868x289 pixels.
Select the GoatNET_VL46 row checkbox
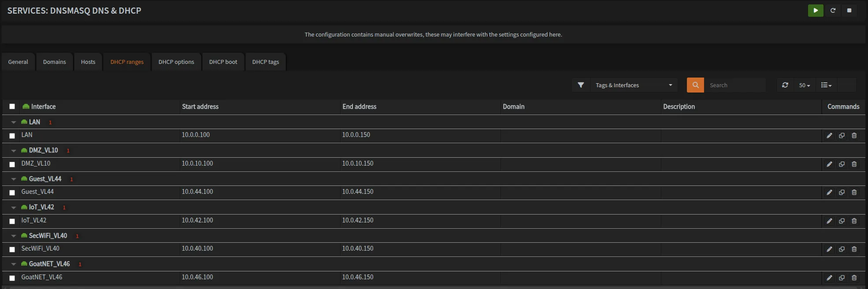(12, 278)
